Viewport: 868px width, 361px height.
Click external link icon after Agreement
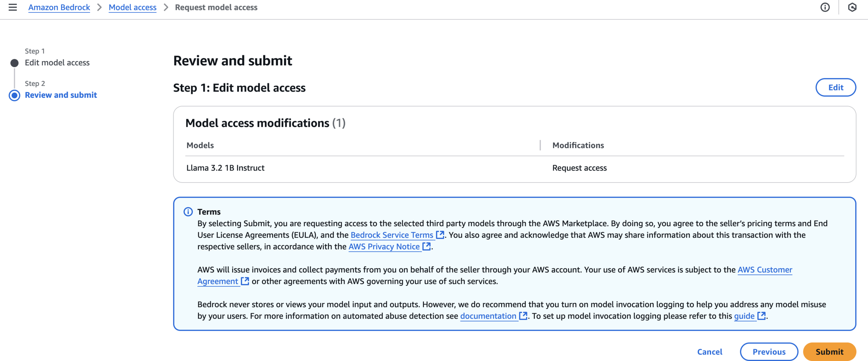tap(245, 281)
